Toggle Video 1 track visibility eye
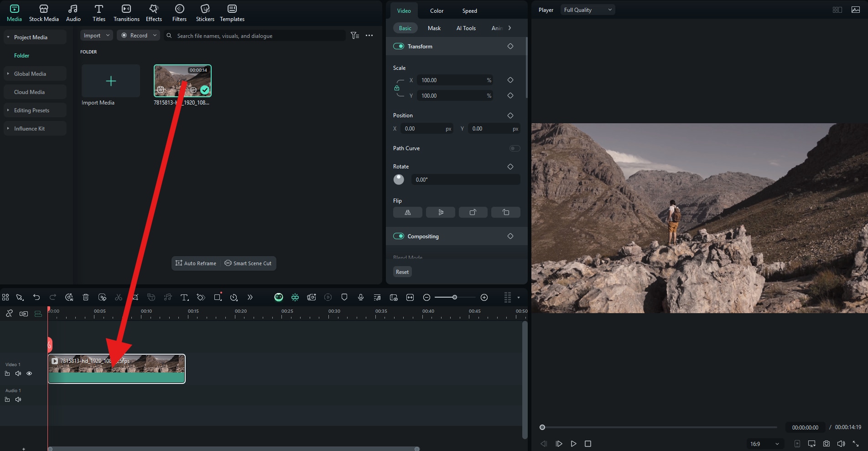The width and height of the screenshot is (868, 451). point(29,373)
